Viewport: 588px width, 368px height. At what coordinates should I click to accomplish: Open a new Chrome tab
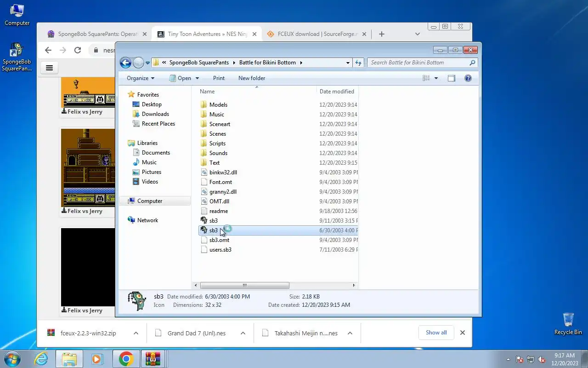[x=381, y=34]
